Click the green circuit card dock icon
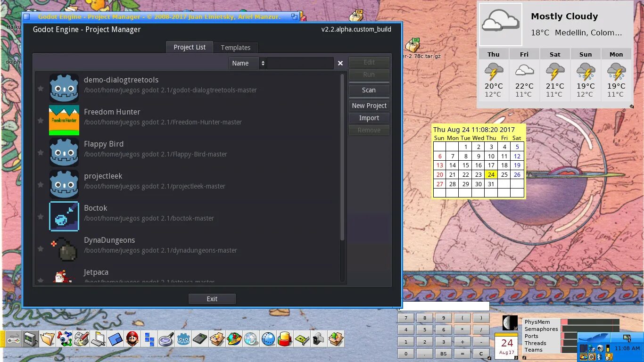 302,339
